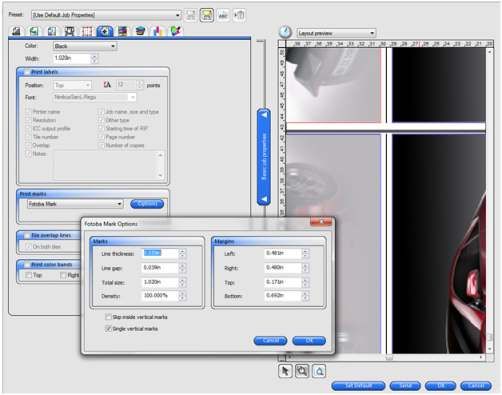The width and height of the screenshot is (502, 395).
Task: Click the Width input field
Action: coord(72,59)
